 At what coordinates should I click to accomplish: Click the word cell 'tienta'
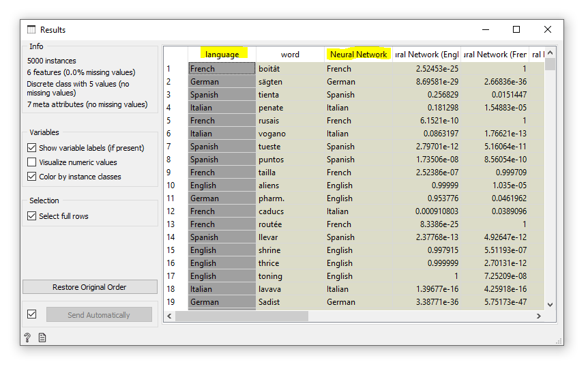coord(291,95)
